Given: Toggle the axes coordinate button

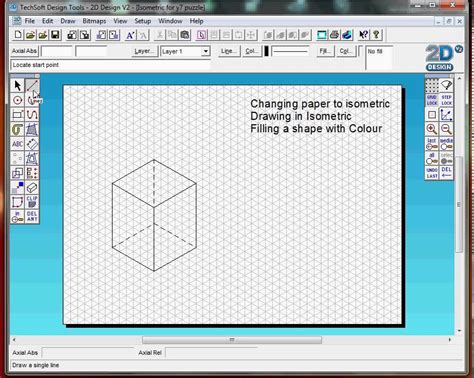Looking at the screenshot, I should 446,115.
